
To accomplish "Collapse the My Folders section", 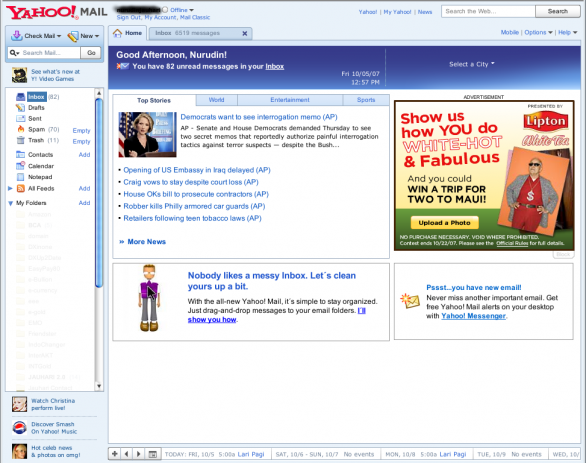I will click(x=10, y=203).
